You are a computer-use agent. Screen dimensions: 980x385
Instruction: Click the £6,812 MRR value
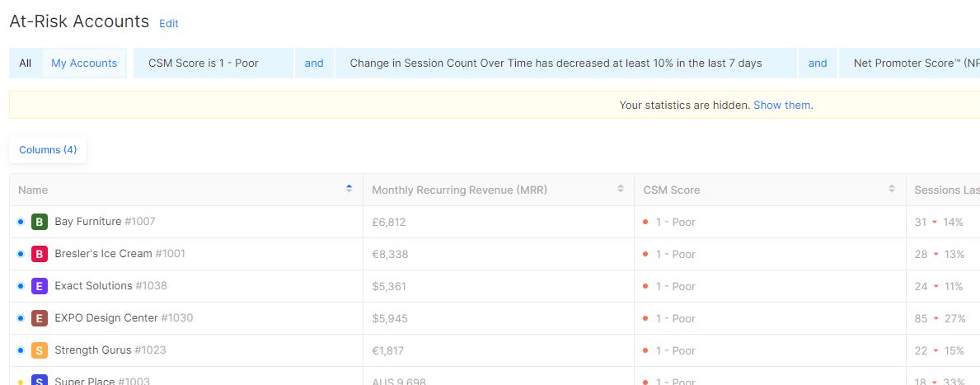(x=389, y=223)
